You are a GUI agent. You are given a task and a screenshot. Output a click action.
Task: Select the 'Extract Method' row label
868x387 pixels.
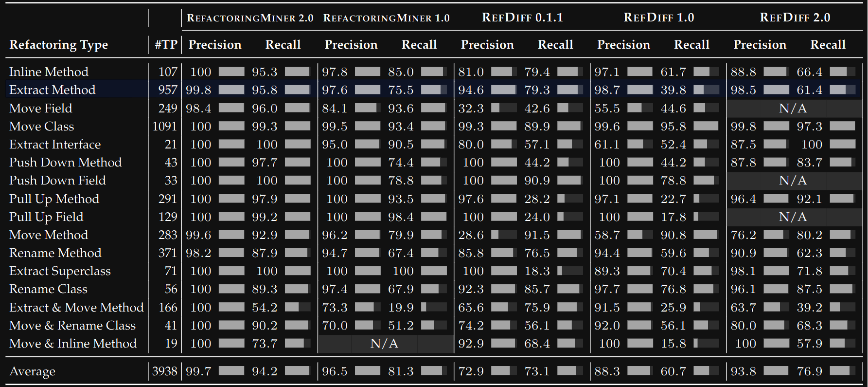coord(52,90)
